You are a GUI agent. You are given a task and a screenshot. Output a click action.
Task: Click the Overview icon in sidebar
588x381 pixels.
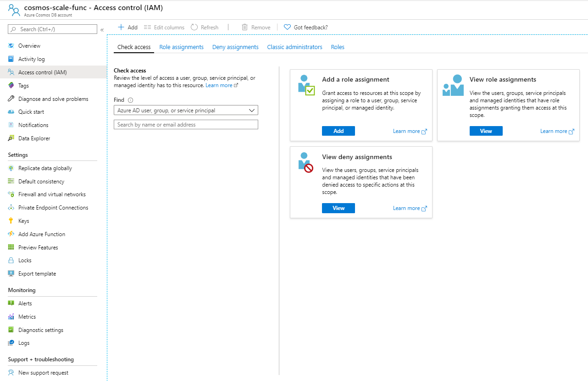tap(11, 46)
